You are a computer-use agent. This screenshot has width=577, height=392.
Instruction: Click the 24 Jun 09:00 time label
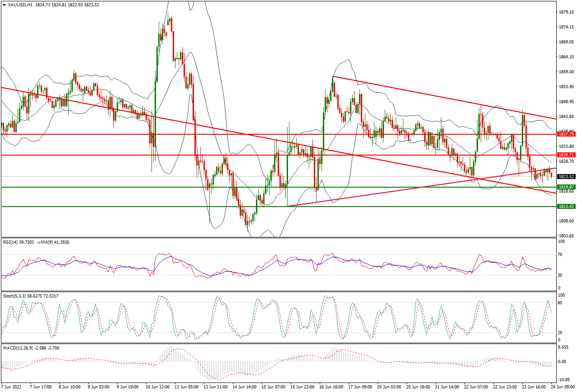[563, 387]
